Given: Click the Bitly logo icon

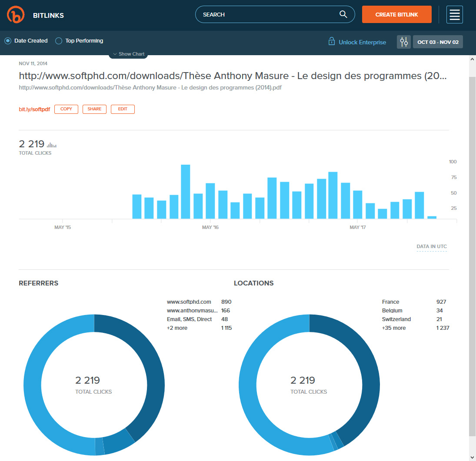Looking at the screenshot, I should coord(16,15).
